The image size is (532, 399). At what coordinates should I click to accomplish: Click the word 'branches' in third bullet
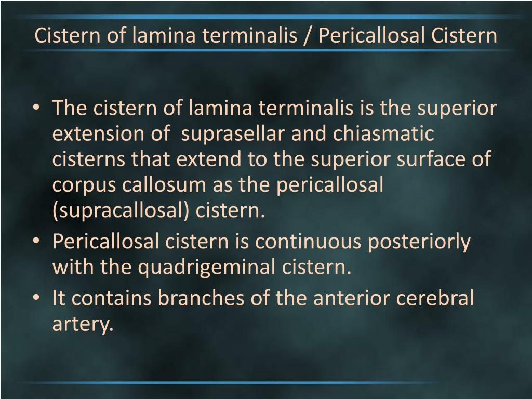tap(201, 298)
